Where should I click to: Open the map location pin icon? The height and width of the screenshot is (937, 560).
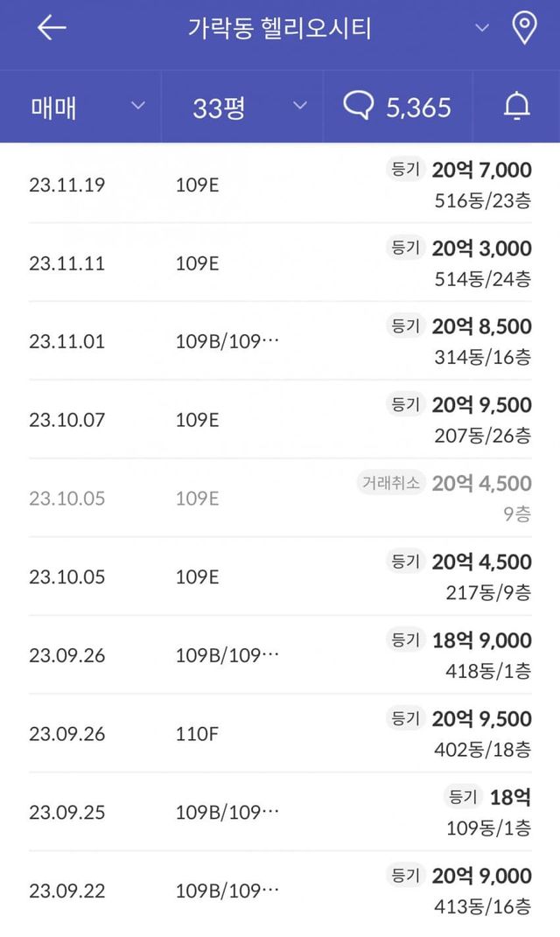tap(523, 28)
